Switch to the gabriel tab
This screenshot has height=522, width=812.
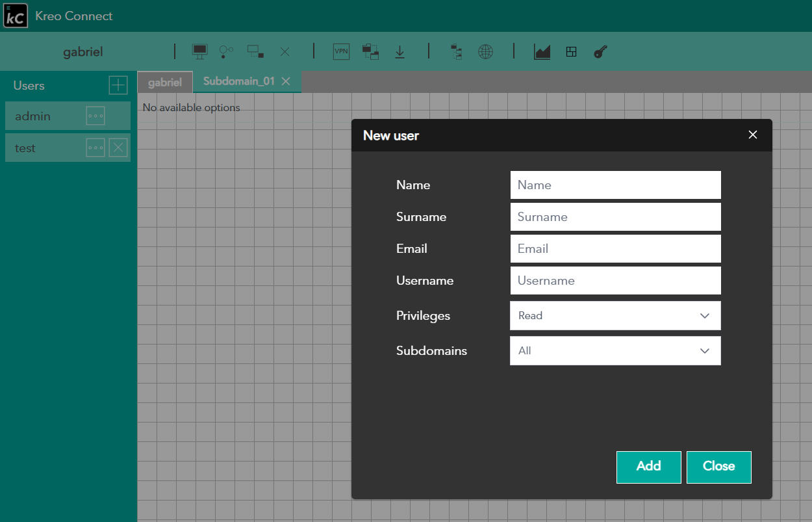click(x=165, y=83)
